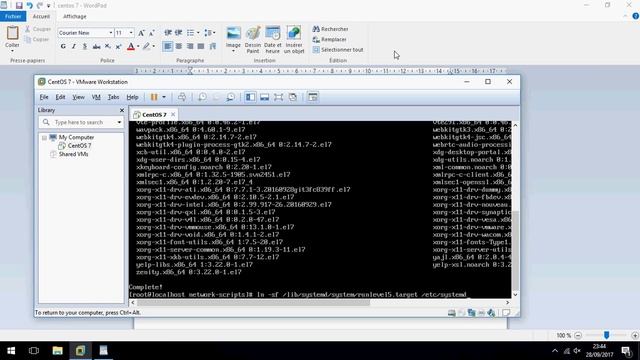Open the Fichier menu in WordPad
The height and width of the screenshot is (360, 640).
pyautogui.click(x=13, y=16)
